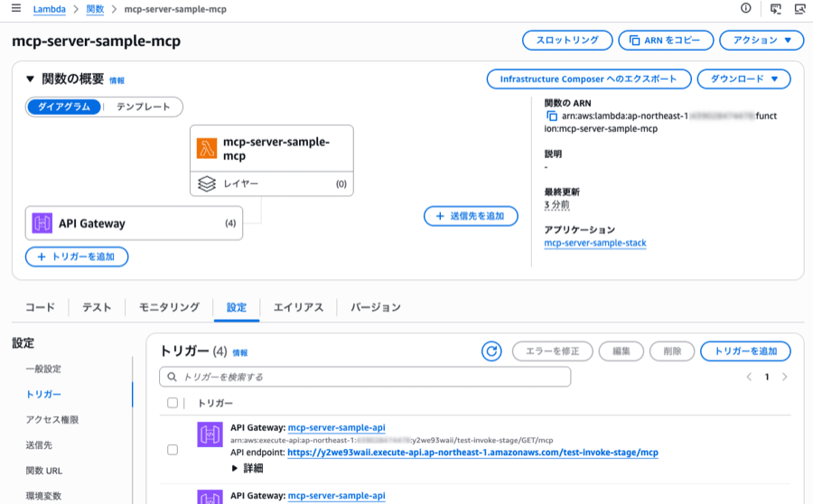Focus the トリガーを検索する search field

[365, 377]
